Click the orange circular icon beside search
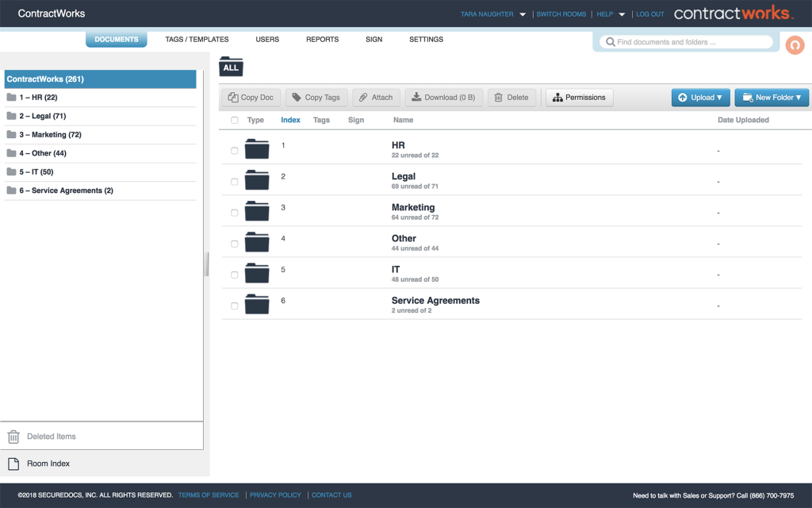 (794, 45)
